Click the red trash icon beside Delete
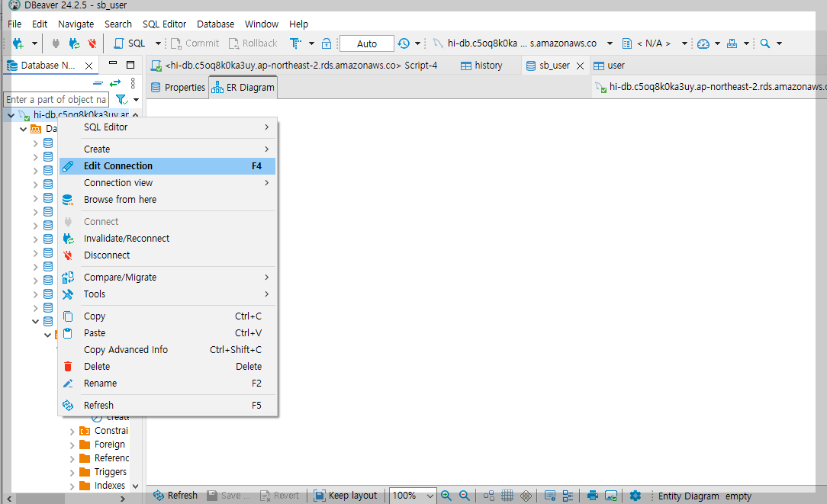The height and width of the screenshot is (504, 827). (x=68, y=367)
